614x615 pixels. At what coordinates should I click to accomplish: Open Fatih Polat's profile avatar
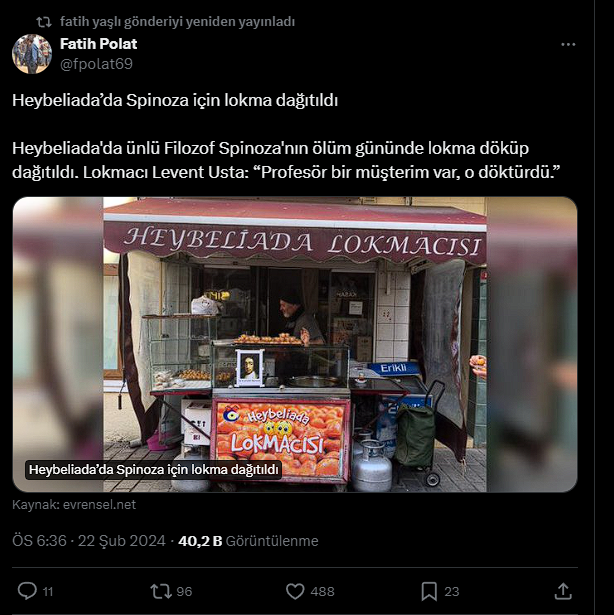coord(32,54)
